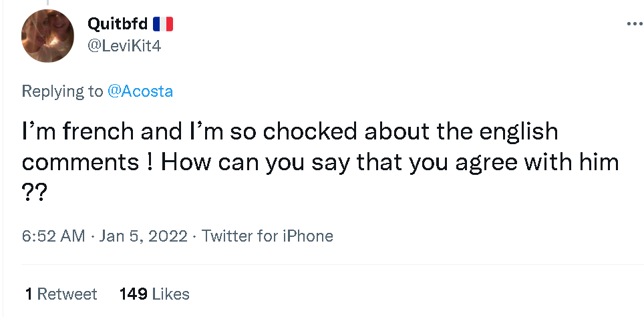Screen dimensions: 644x317
Task: Click the tweet's opening words "I'm french"
Action: pyautogui.click(x=79, y=132)
